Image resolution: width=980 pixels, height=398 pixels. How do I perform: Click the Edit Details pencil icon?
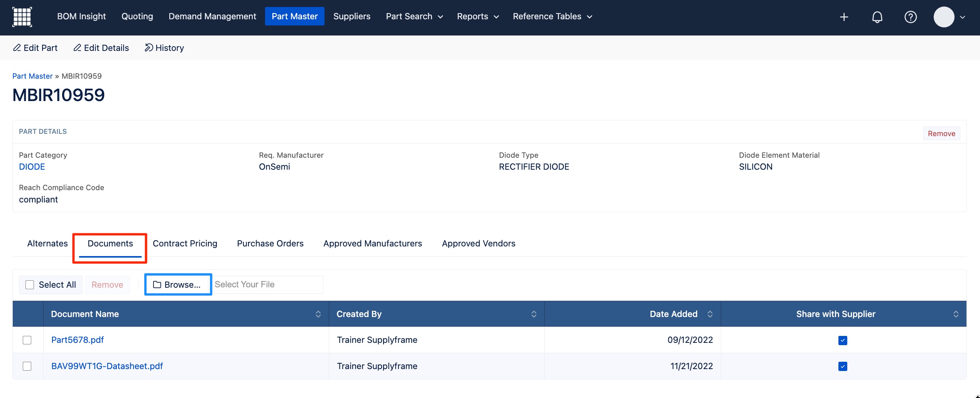[77, 47]
